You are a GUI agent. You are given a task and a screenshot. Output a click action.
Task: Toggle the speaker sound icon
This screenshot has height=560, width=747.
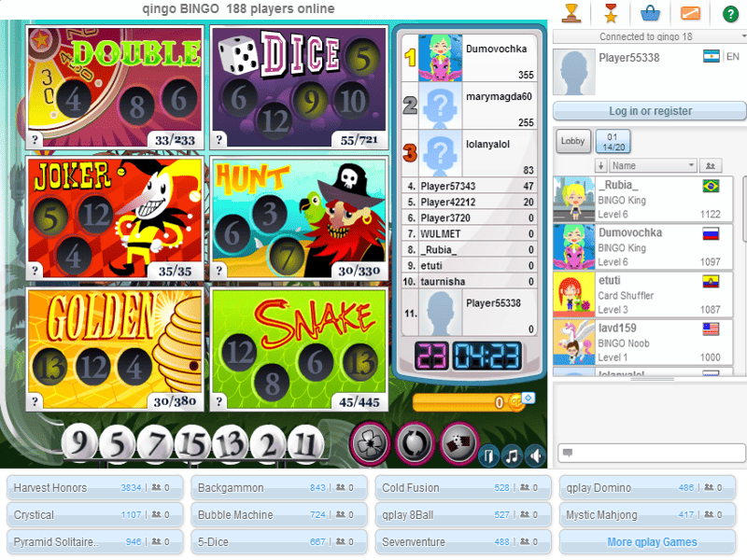536,456
